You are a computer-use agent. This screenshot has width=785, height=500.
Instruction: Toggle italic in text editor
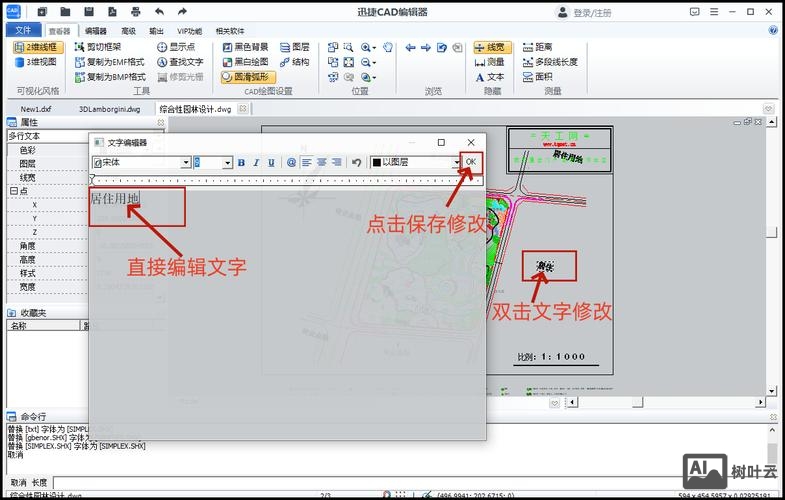[x=256, y=163]
